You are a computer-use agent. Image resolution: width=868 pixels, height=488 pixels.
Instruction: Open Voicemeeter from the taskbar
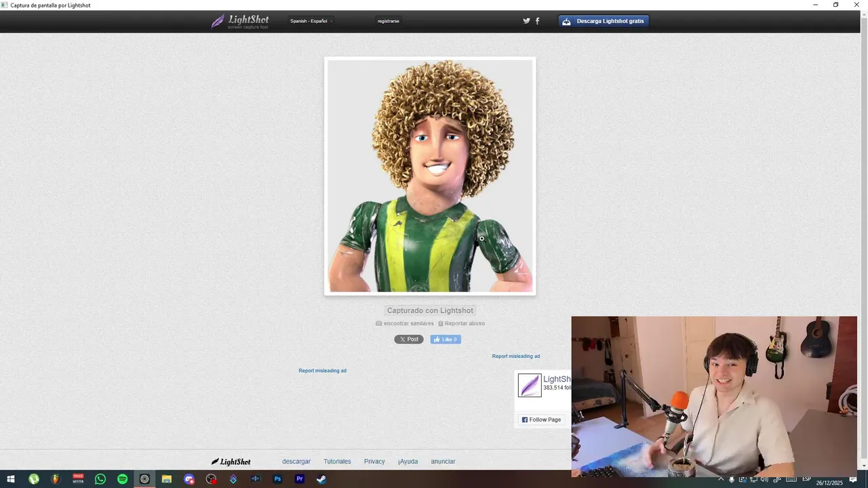(x=78, y=479)
